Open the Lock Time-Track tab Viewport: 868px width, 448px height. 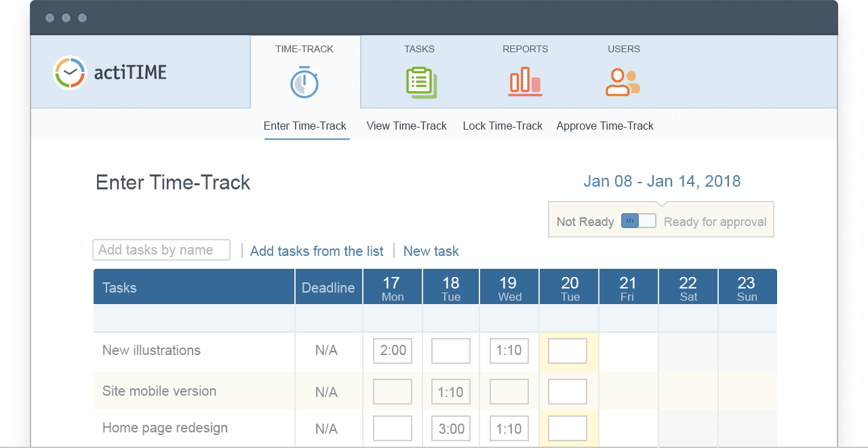[x=502, y=126]
